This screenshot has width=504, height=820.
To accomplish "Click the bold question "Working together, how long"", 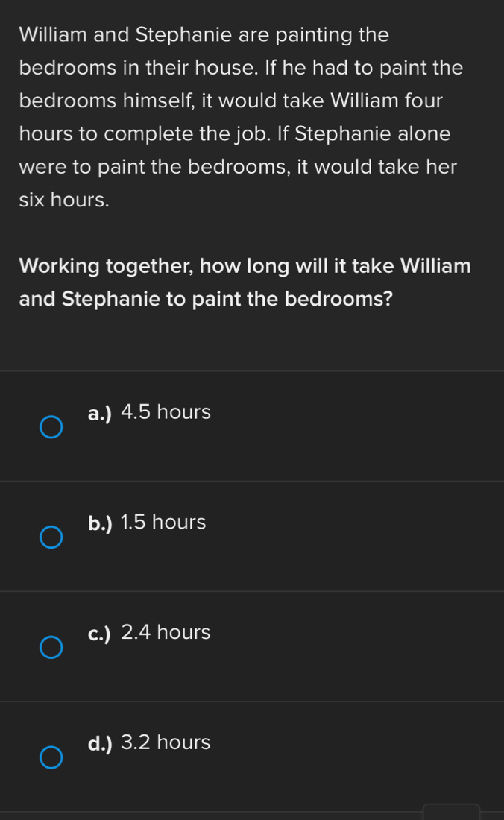I will pyautogui.click(x=245, y=266).
